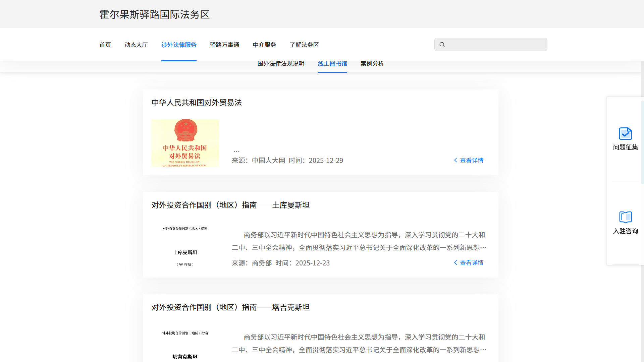
Task: Click 土库曼斯坦 guide cover thumbnail
Action: 185,246
